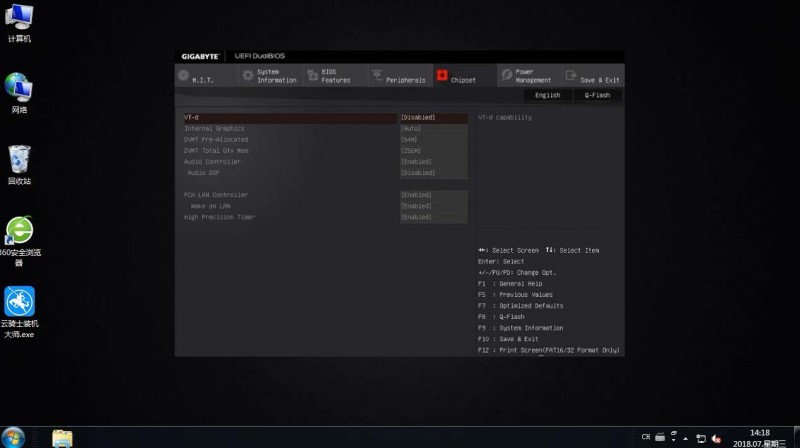The width and height of the screenshot is (800, 448).
Task: Open File Explorer from the taskbar
Action: (62, 439)
